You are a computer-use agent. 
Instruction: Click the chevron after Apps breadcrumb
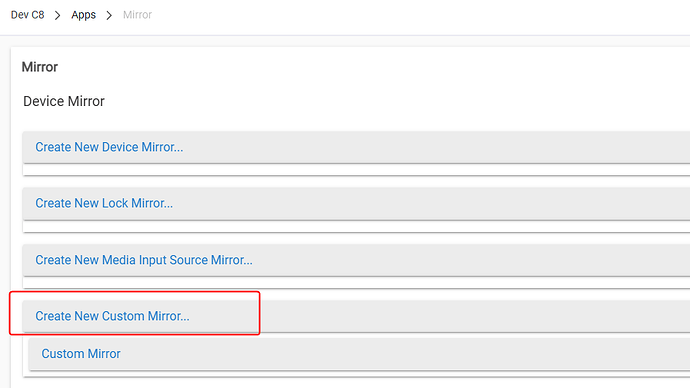[109, 15]
